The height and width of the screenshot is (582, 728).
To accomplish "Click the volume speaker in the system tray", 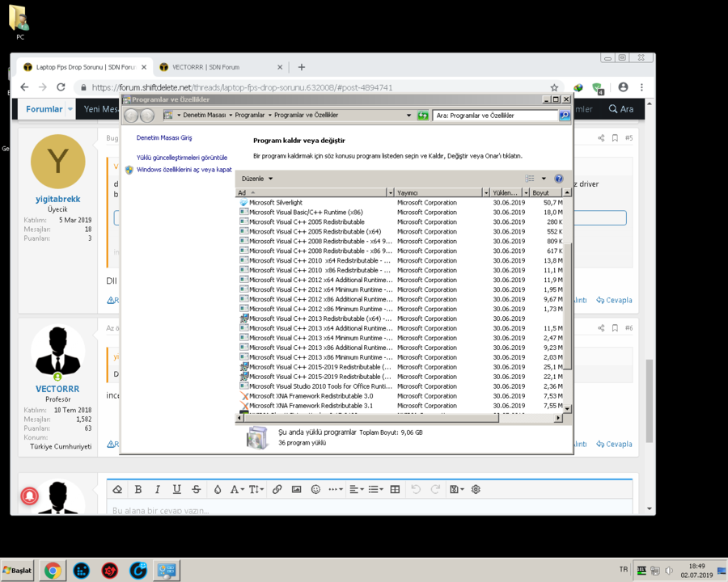I will 669,571.
